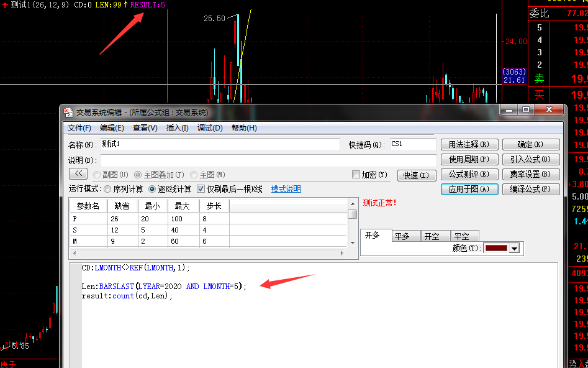Click the dark red 颜色 color swatch

(496, 248)
